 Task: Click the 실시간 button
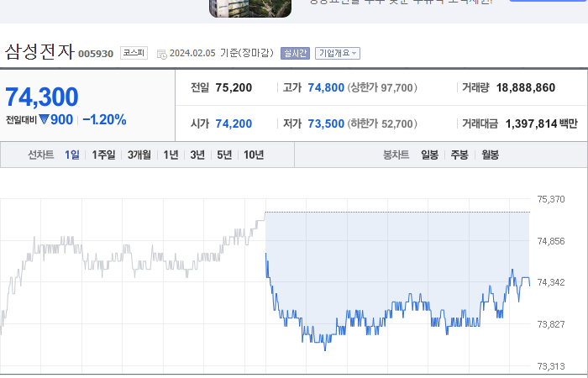[295, 53]
